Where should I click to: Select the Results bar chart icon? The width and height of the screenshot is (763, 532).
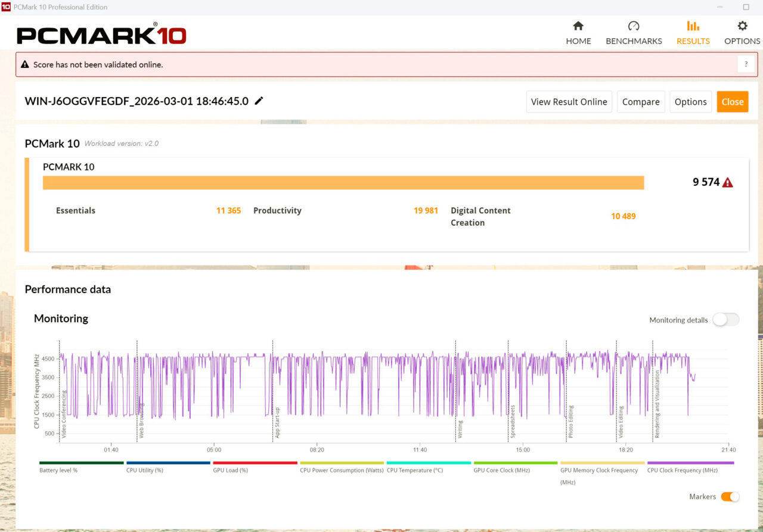pos(693,26)
